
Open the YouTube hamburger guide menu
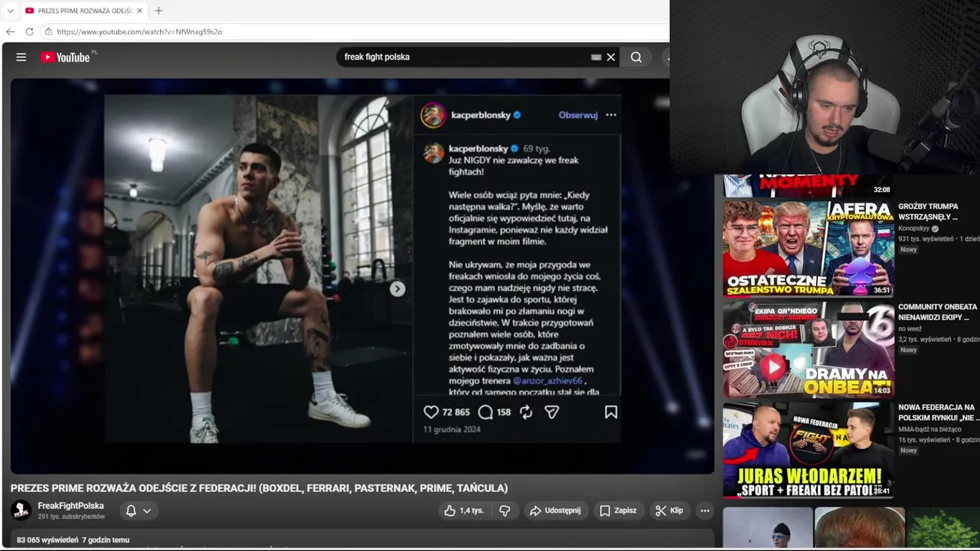(21, 57)
